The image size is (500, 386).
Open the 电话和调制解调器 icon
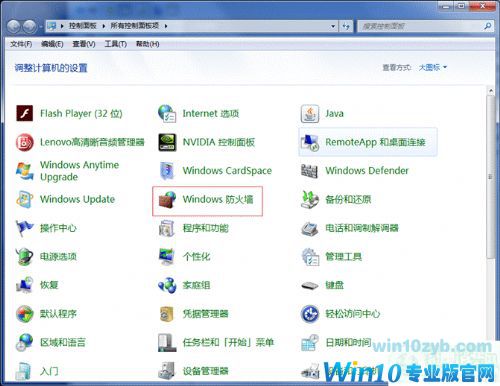tap(310, 228)
